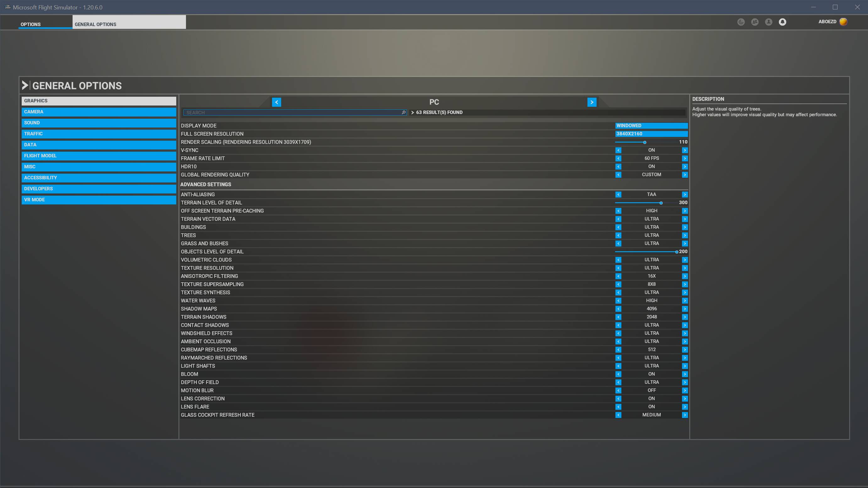Switch to previous platform with left arrow beside PC
Viewport: 868px width, 488px height.
tap(276, 102)
